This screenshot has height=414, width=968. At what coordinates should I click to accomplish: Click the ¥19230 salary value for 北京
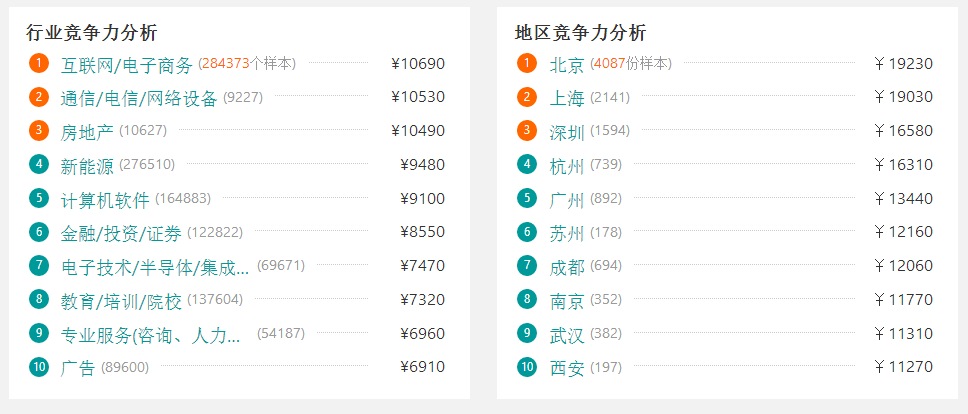[x=904, y=64]
